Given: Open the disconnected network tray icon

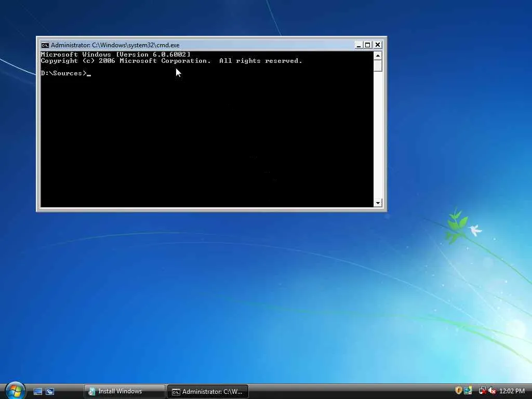Looking at the screenshot, I should click(482, 391).
